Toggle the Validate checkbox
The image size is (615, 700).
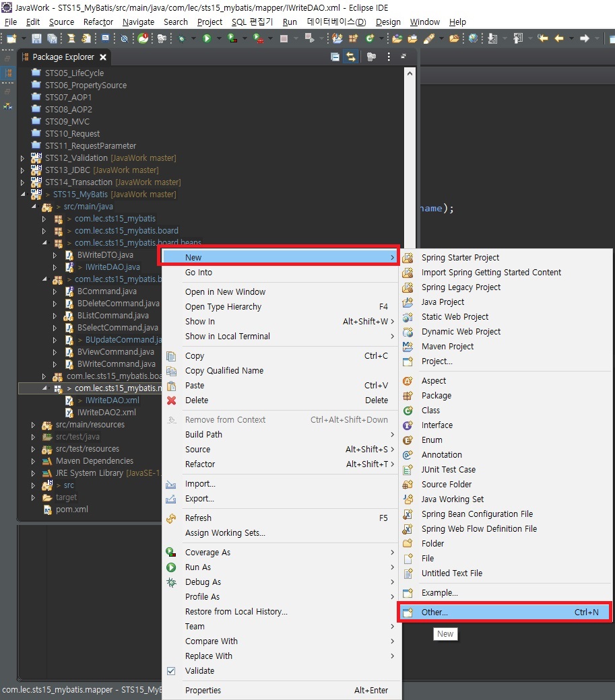click(x=171, y=671)
